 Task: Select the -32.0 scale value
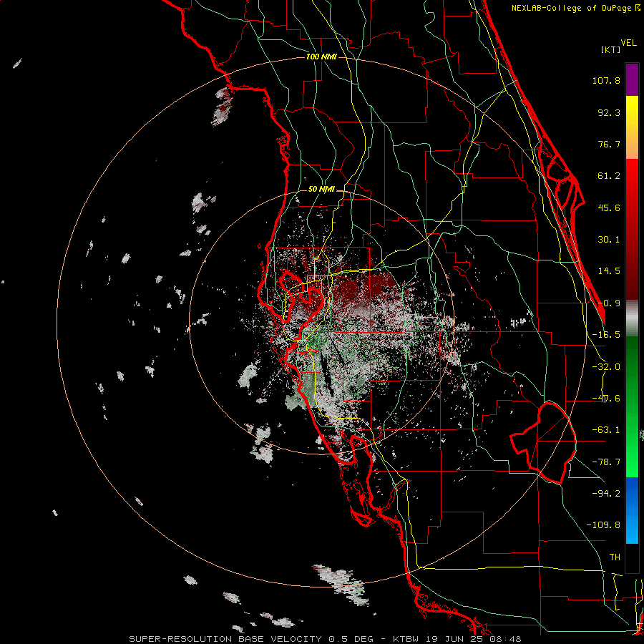coord(606,367)
